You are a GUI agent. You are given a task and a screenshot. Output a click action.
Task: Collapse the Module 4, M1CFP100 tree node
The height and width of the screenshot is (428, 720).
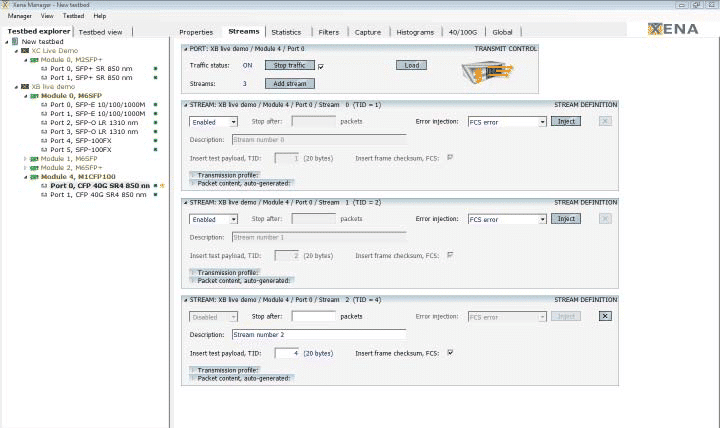(26, 177)
